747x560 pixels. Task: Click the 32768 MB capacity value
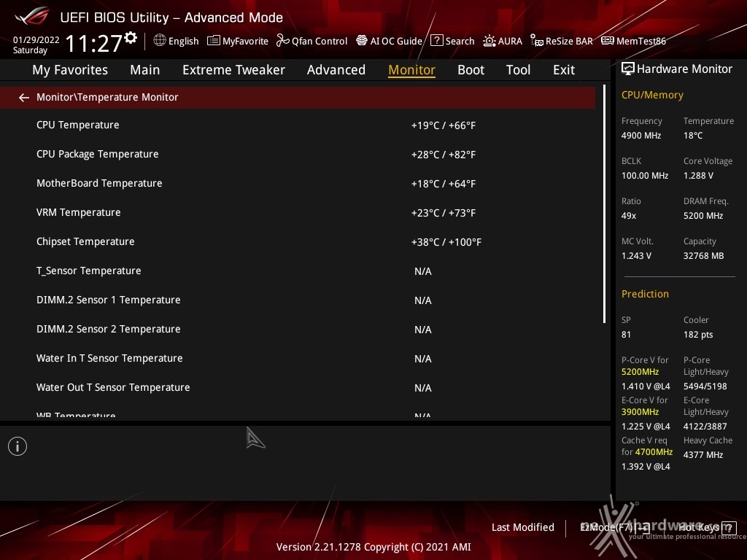(x=704, y=256)
